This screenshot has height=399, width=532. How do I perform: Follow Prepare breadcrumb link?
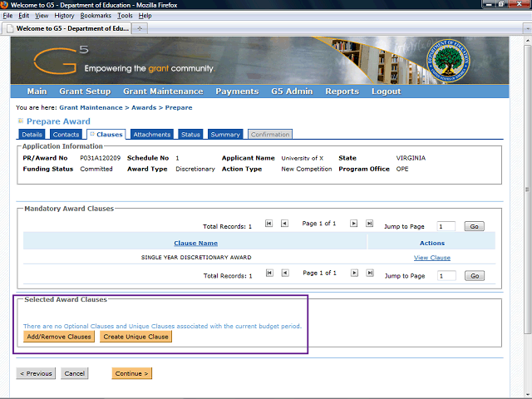click(179, 107)
